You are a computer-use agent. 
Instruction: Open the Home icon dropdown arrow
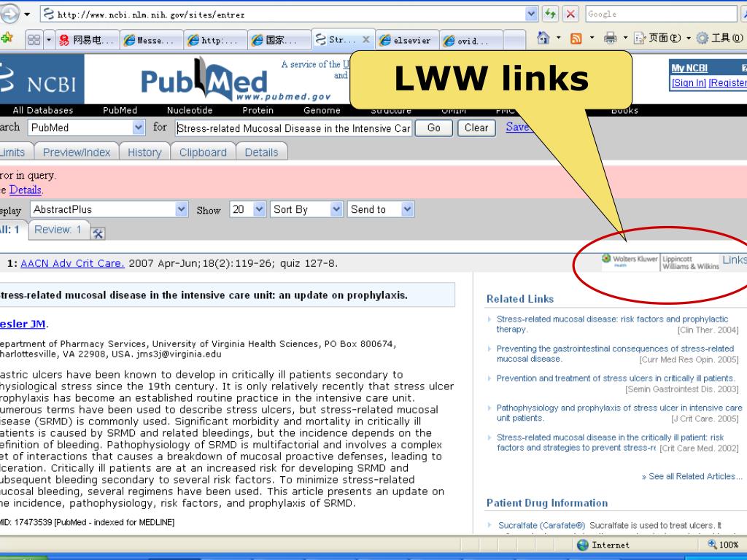pos(558,38)
